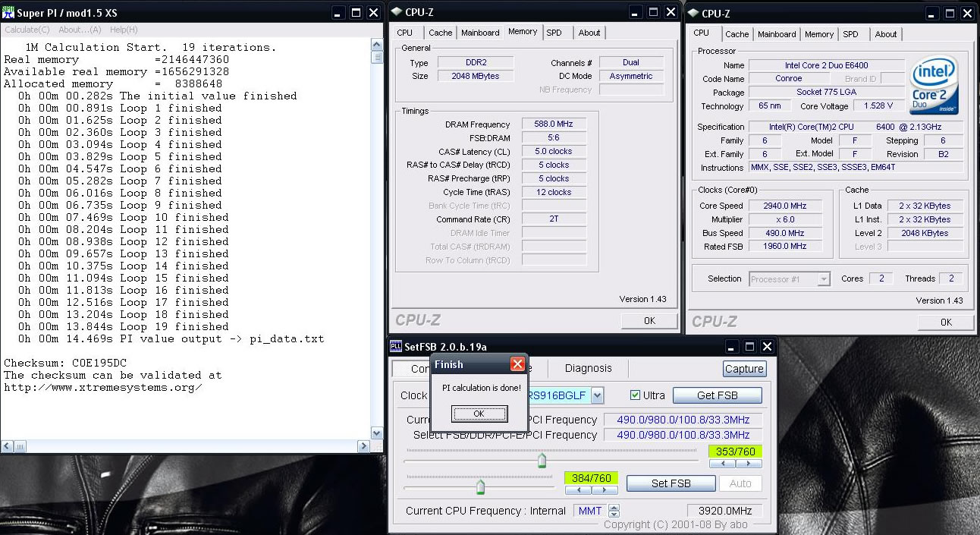Switch to Memory tab in the CPU-Z Processor window
Viewport: 980px width, 535px height.
coord(819,34)
